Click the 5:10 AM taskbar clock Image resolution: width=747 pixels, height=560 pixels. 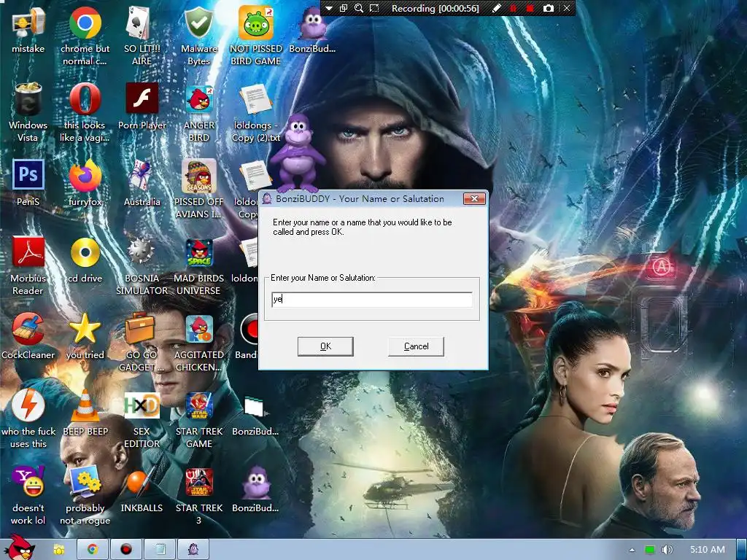point(708,550)
